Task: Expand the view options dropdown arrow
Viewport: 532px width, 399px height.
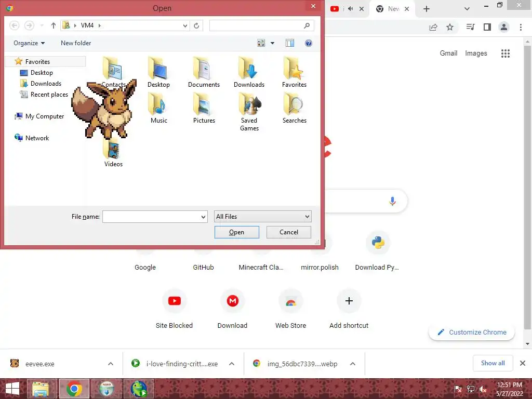Action: click(272, 43)
